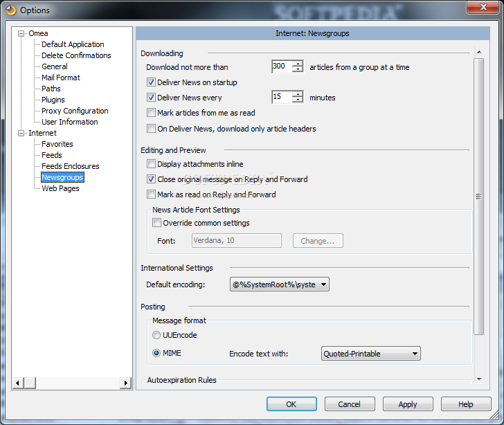The image size is (504, 425).
Task: Click the Cancel button
Action: pos(350,404)
